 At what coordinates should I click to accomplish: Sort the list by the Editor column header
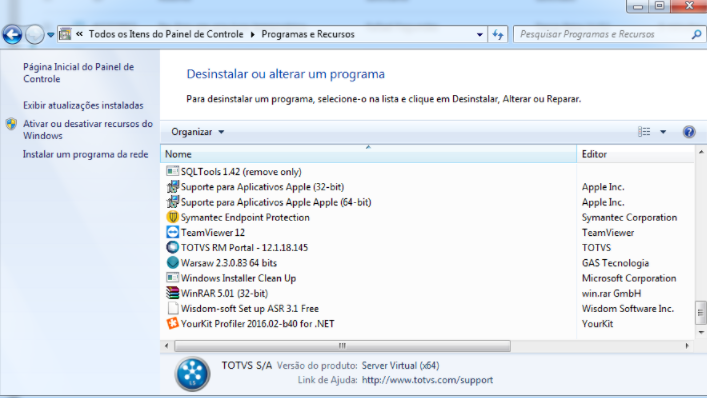click(635, 154)
